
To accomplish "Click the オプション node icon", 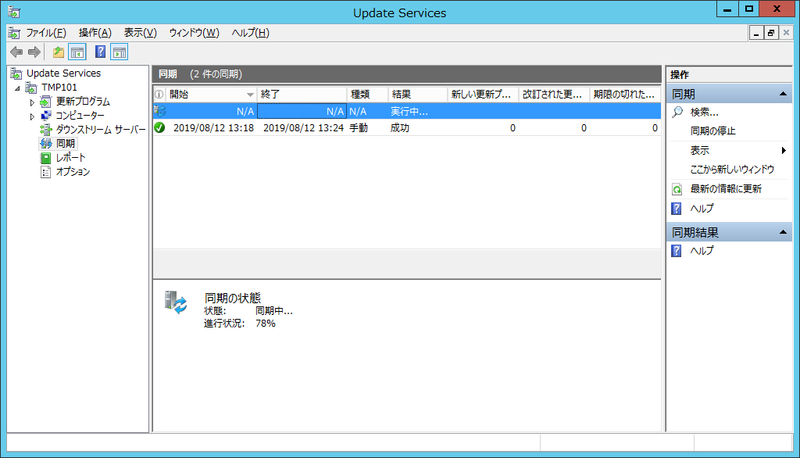I will pos(46,172).
